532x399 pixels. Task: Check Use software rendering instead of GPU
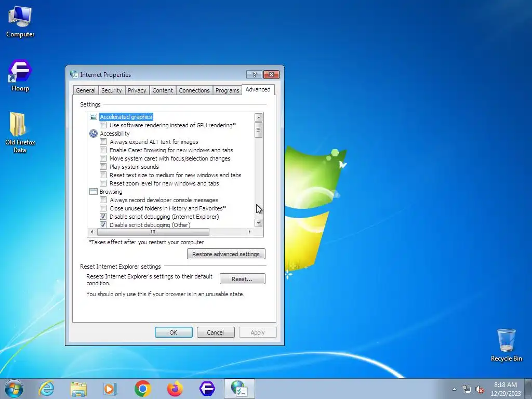103,125
